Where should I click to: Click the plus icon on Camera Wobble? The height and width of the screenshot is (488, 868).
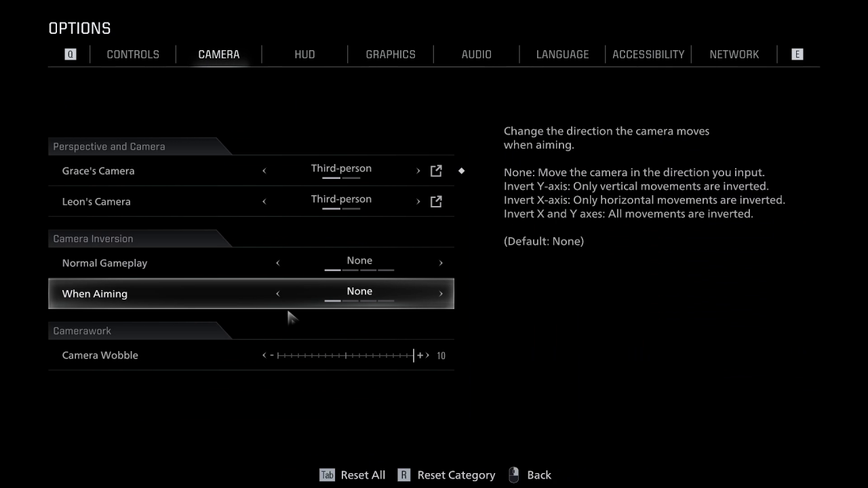coord(420,355)
